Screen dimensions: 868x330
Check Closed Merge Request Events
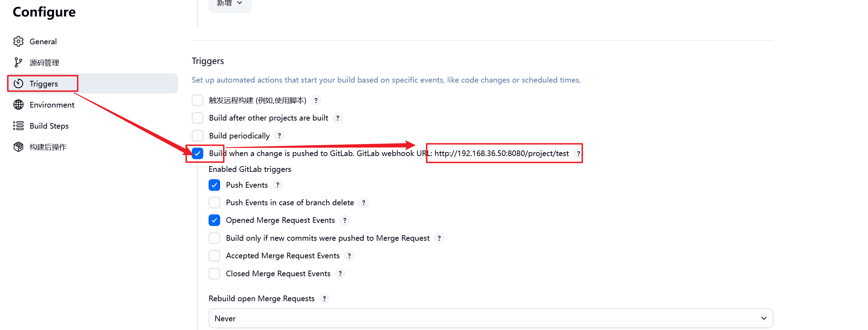pyautogui.click(x=215, y=273)
